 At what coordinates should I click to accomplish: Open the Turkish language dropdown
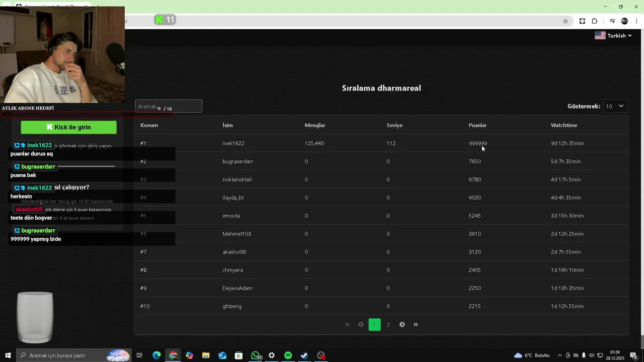(613, 36)
